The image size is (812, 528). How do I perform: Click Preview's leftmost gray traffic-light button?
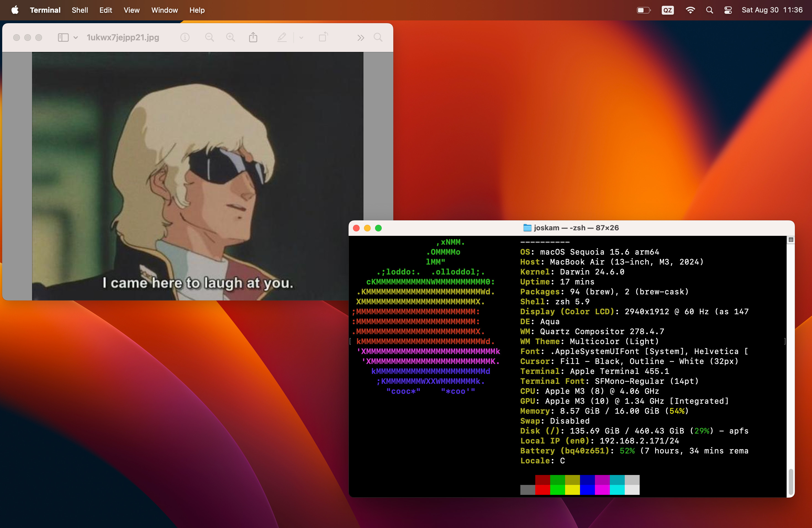click(16, 38)
